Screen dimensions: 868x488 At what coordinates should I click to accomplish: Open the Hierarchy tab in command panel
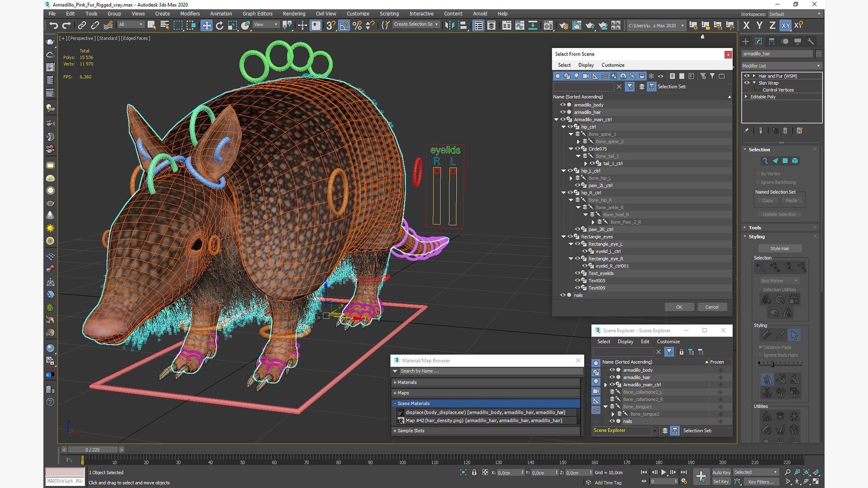[772, 41]
